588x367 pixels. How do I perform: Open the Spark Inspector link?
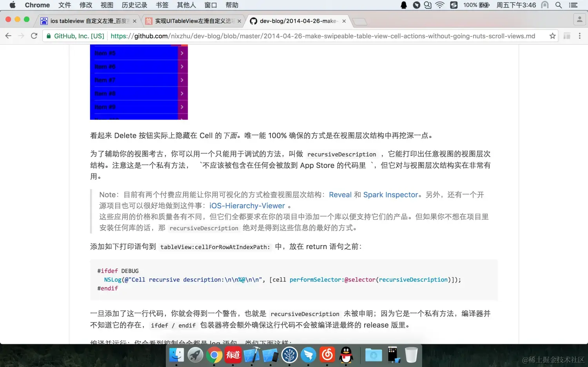pyautogui.click(x=390, y=195)
